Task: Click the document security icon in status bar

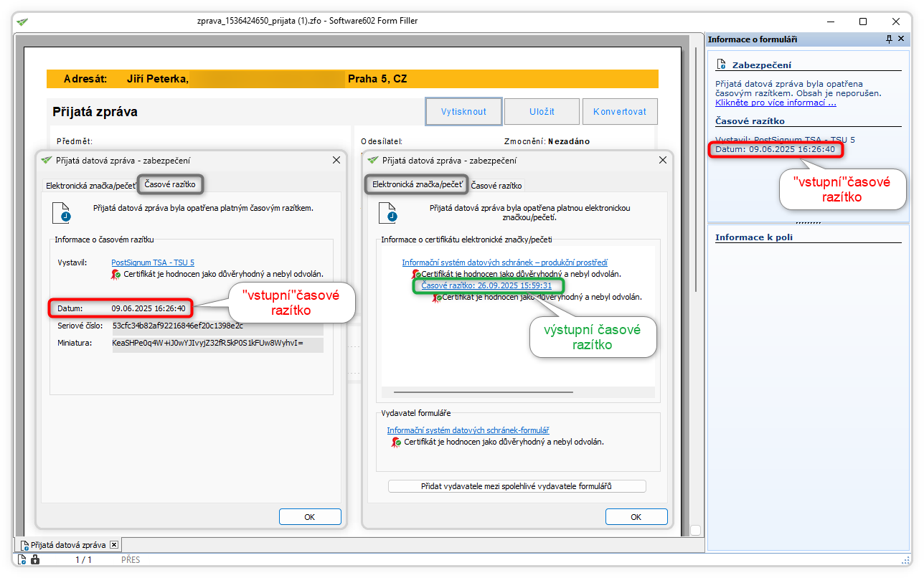Action: pyautogui.click(x=22, y=559)
